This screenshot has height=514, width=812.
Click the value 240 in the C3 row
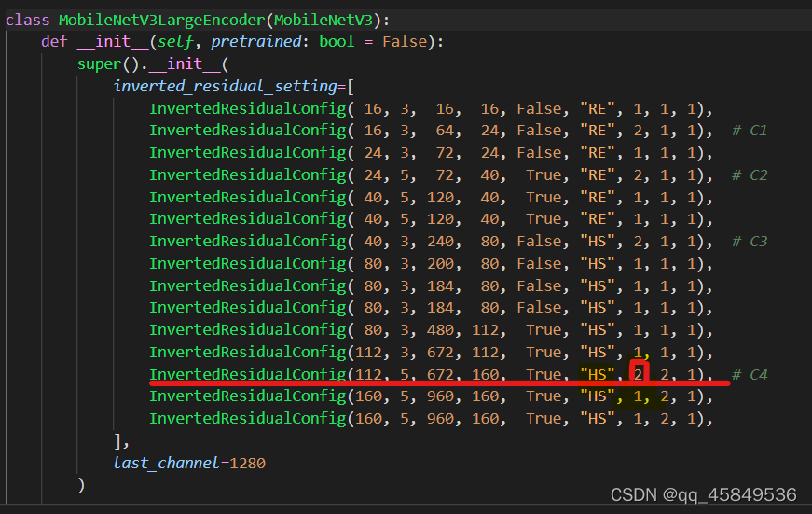(x=440, y=242)
